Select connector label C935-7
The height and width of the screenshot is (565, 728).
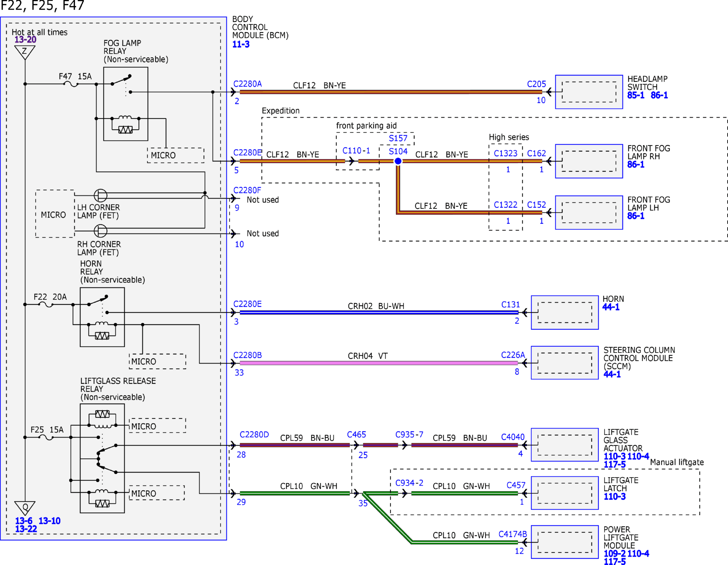(x=409, y=434)
